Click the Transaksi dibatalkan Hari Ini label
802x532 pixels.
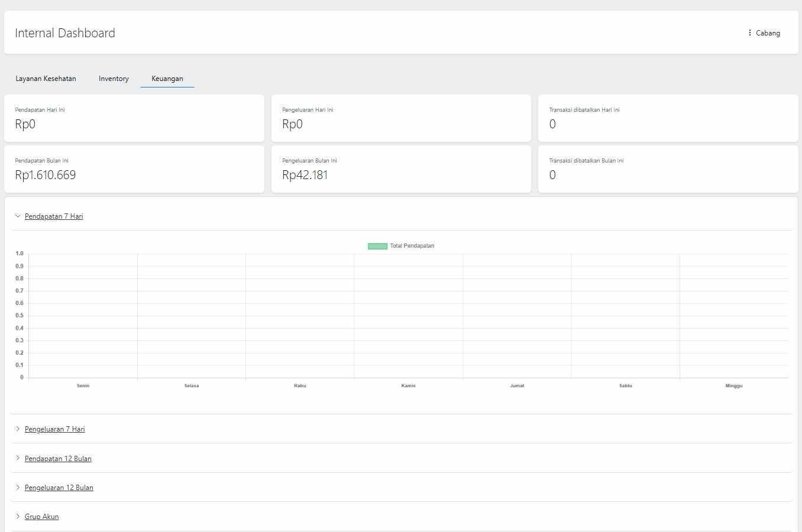[584, 110]
